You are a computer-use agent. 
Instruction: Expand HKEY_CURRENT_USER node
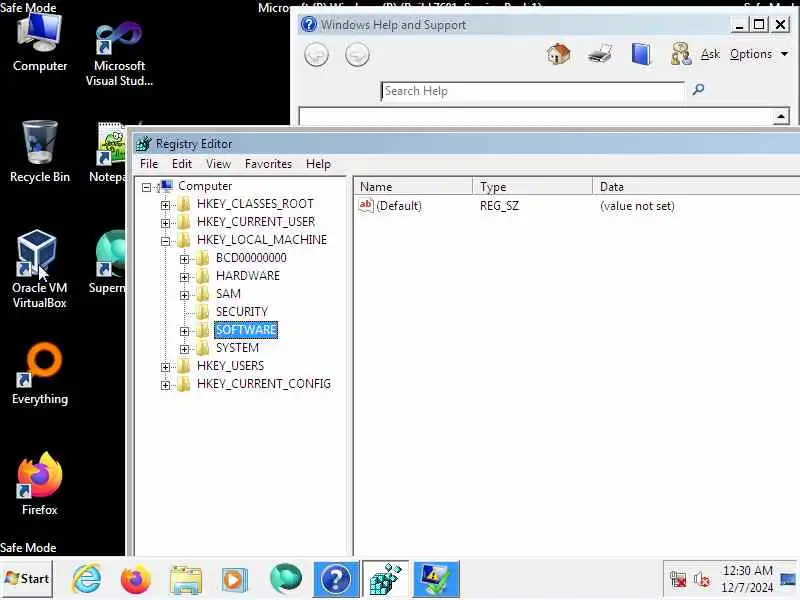pos(165,223)
